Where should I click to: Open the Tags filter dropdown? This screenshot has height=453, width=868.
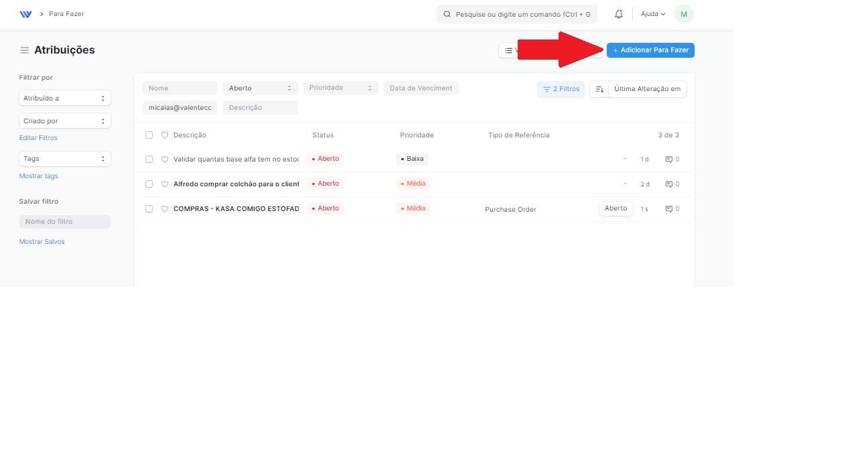click(65, 159)
